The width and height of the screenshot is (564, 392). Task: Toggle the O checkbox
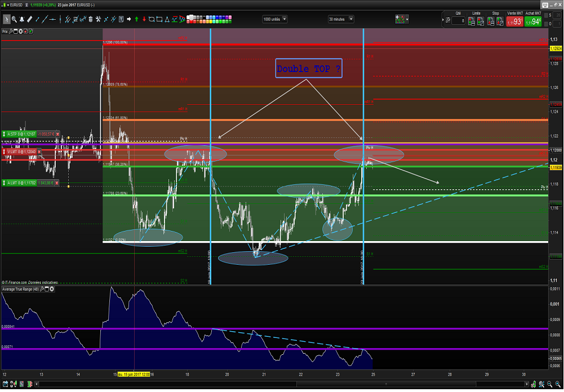click(546, 24)
